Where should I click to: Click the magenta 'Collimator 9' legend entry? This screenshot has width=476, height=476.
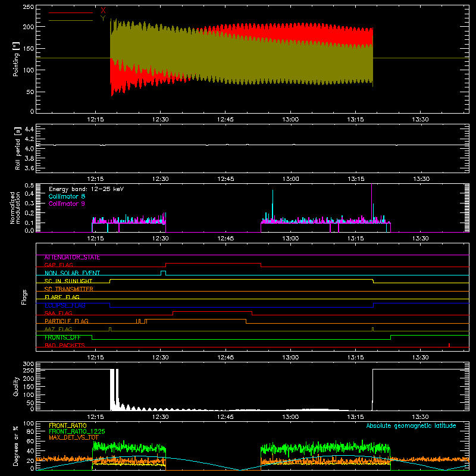tap(67, 203)
